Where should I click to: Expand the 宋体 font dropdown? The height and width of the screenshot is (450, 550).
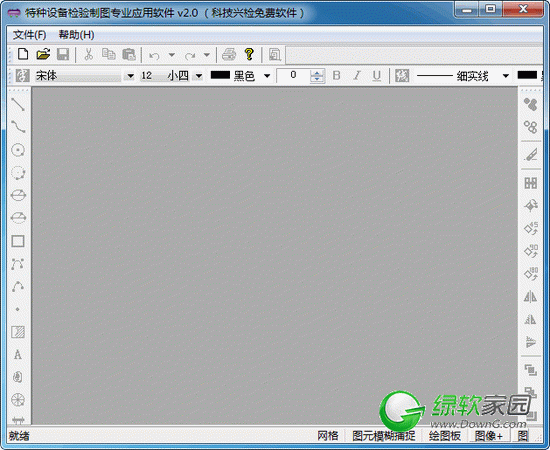click(x=130, y=76)
